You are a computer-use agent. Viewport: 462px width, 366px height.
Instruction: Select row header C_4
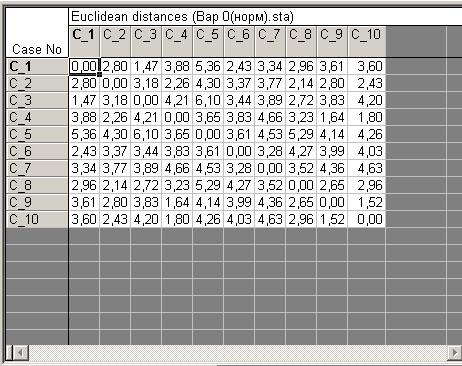(37, 117)
